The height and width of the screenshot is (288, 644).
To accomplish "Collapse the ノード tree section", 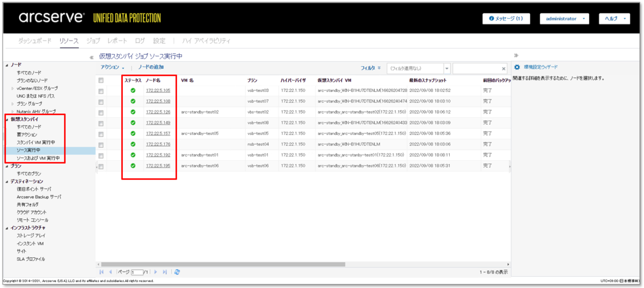I will click(x=8, y=64).
